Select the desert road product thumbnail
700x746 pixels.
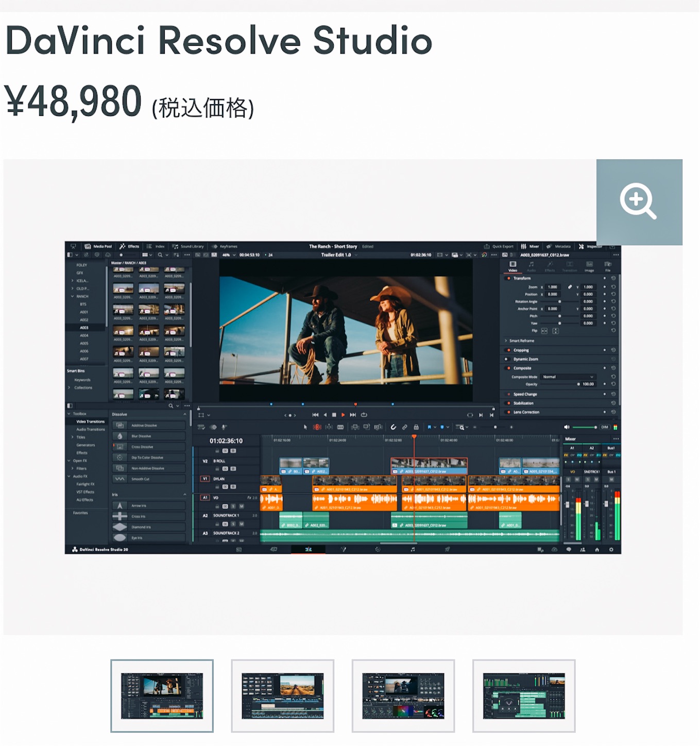tap(283, 696)
